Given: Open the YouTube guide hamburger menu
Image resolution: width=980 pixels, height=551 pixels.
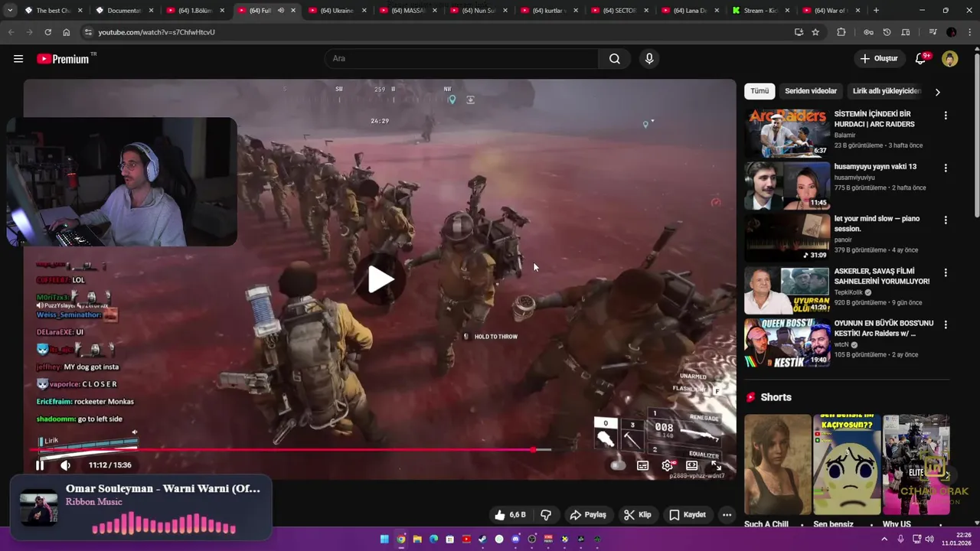Looking at the screenshot, I should click(18, 59).
